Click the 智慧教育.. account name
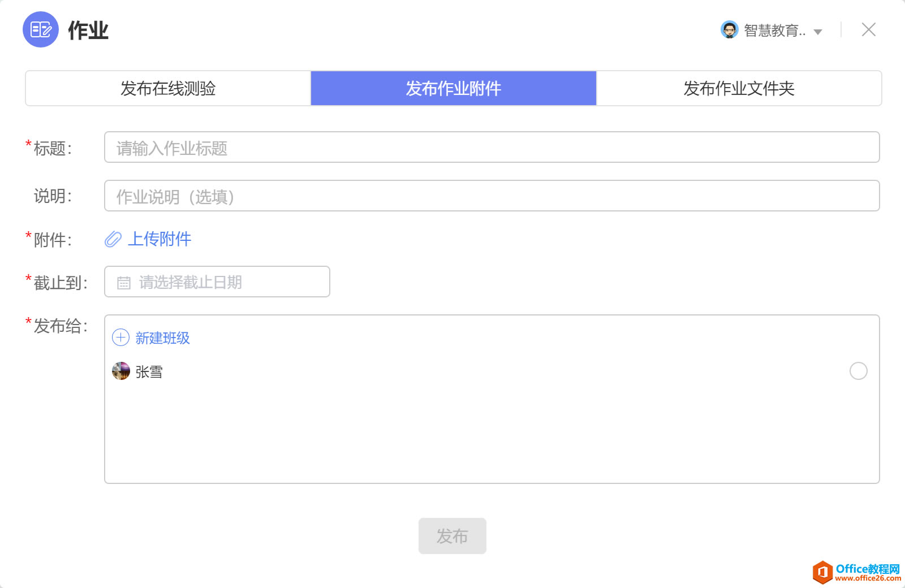This screenshot has height=588, width=905. tap(775, 31)
